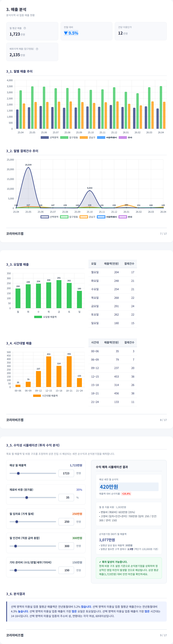Image resolution: width=173 pixels, height=644 pixels.
Task: Enable 전국 legend in payment count chart
Action: 126,217
